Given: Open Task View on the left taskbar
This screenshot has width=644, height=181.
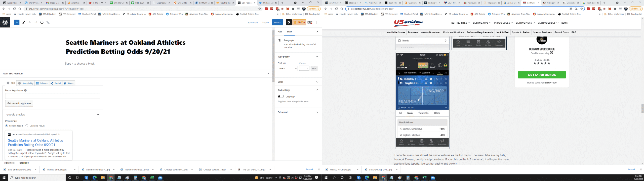Looking at the screenshot, I should pos(78,178).
